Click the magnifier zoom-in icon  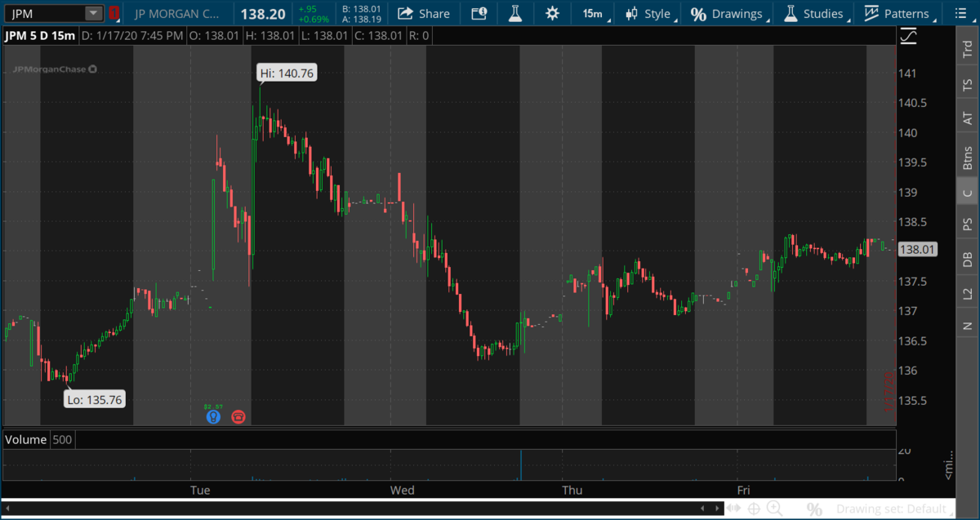coord(773,509)
